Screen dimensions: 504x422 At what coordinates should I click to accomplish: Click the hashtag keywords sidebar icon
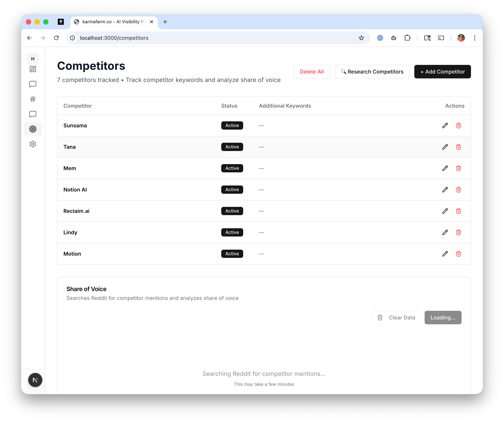point(33,99)
